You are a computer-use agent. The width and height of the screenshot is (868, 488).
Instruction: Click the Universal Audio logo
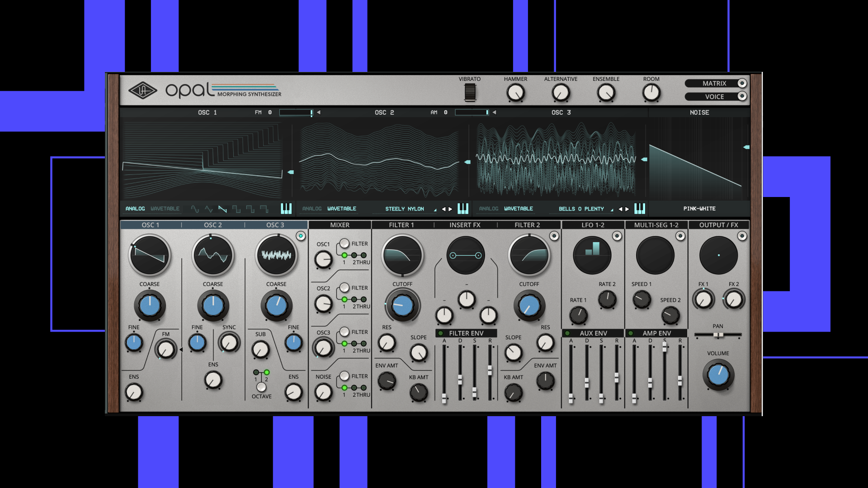coord(142,90)
